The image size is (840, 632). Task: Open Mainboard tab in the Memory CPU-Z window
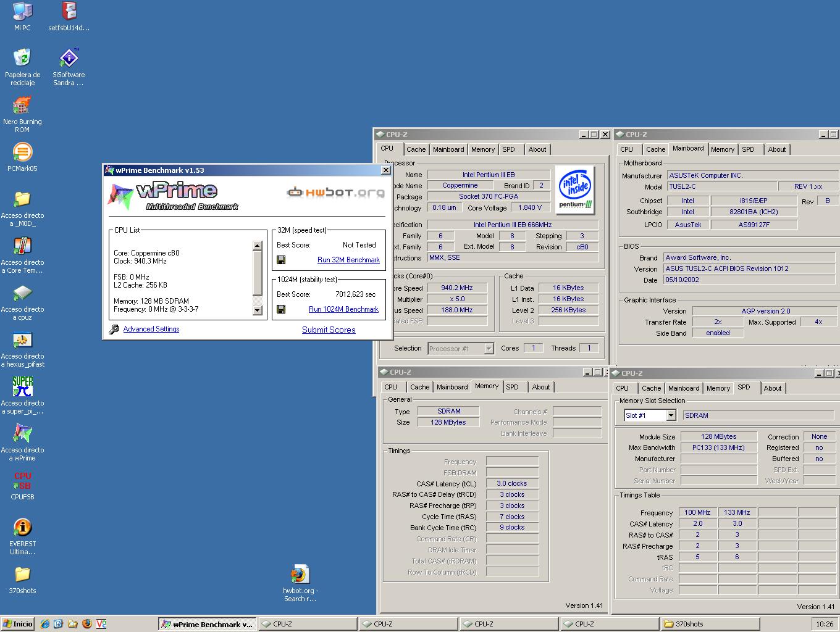[452, 387]
